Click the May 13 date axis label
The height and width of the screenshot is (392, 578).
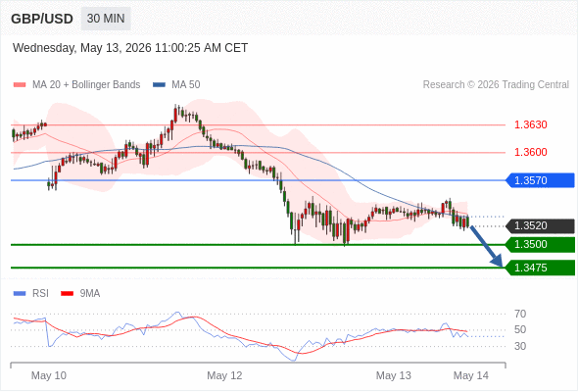[x=393, y=375]
